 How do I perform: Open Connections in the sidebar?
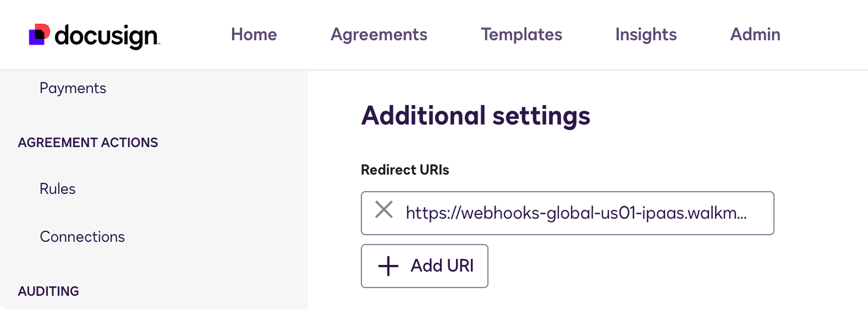pos(82,236)
